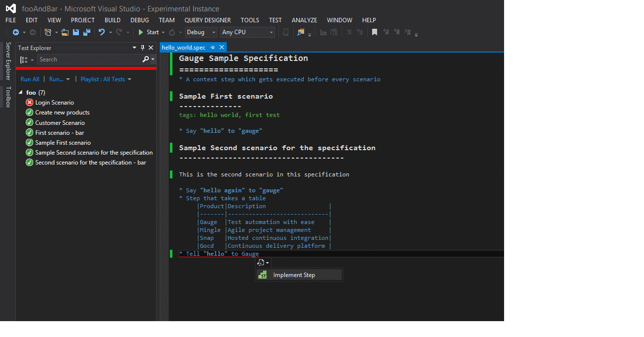Select the First scenario - bar test
The image size is (644, 337).
(x=60, y=133)
